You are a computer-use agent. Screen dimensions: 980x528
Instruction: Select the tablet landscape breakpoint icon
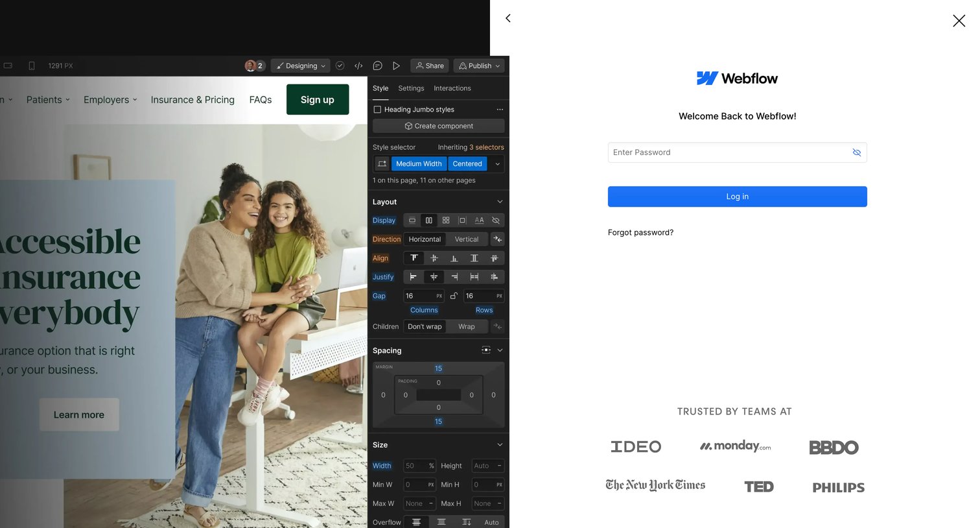click(x=8, y=66)
